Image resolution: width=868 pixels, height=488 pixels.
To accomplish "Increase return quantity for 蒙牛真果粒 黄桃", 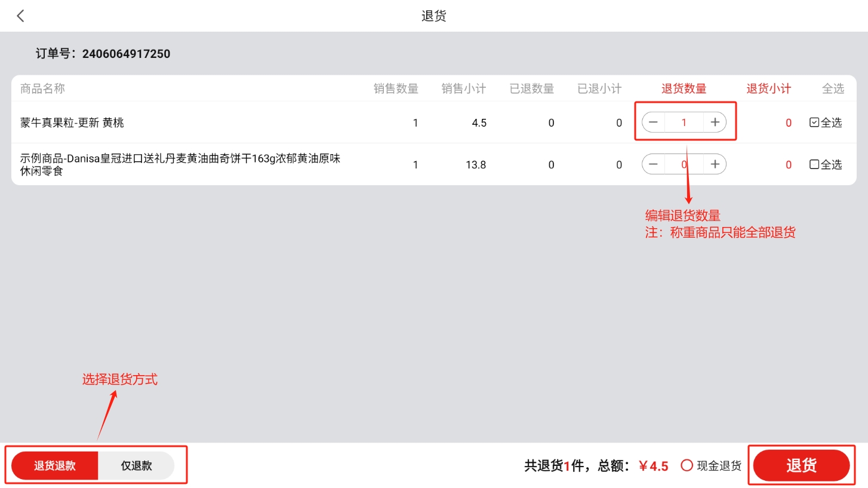I will pos(715,122).
